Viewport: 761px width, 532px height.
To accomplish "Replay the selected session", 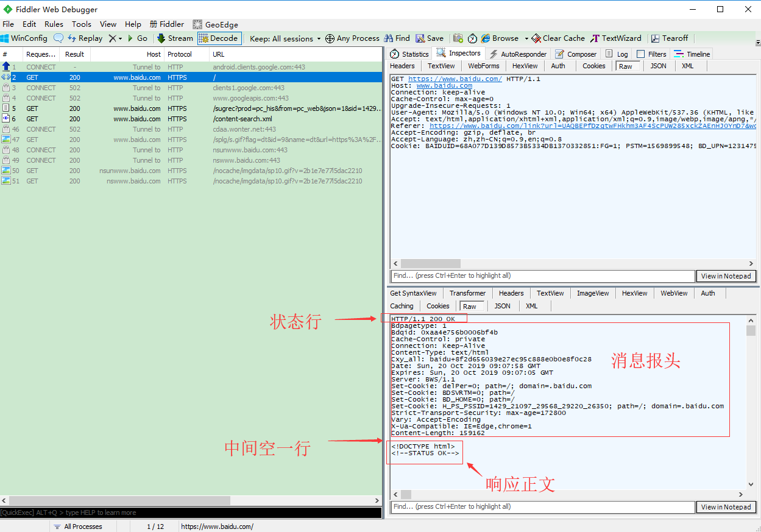I will [85, 38].
